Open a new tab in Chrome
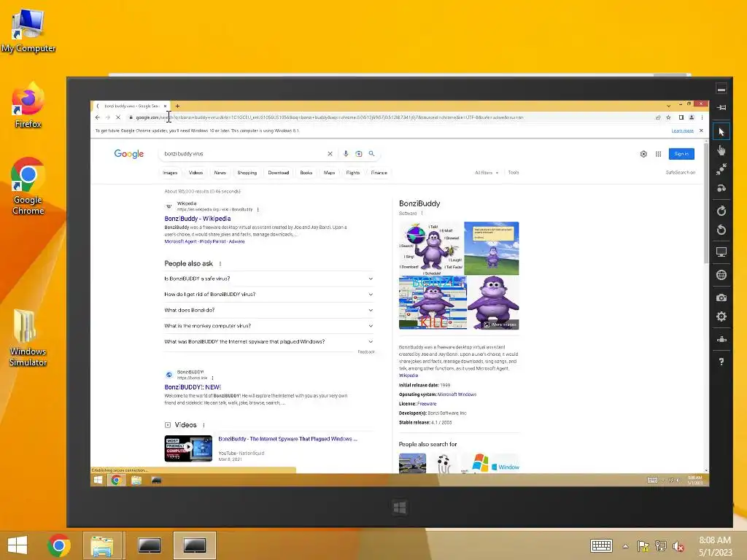 coord(177,106)
